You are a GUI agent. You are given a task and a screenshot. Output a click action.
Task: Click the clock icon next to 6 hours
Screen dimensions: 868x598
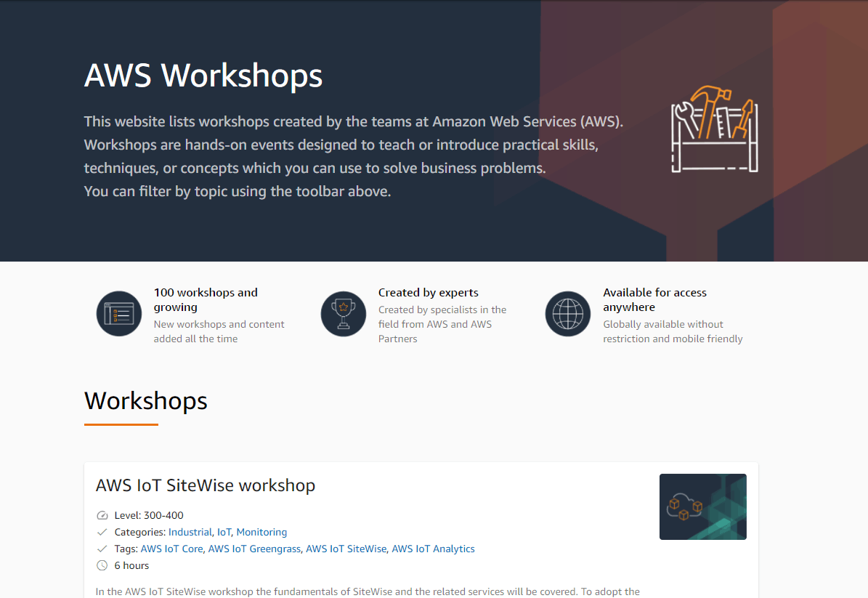point(102,565)
